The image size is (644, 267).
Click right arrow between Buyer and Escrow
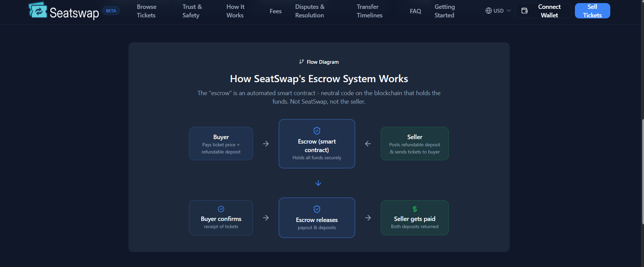coord(266,144)
